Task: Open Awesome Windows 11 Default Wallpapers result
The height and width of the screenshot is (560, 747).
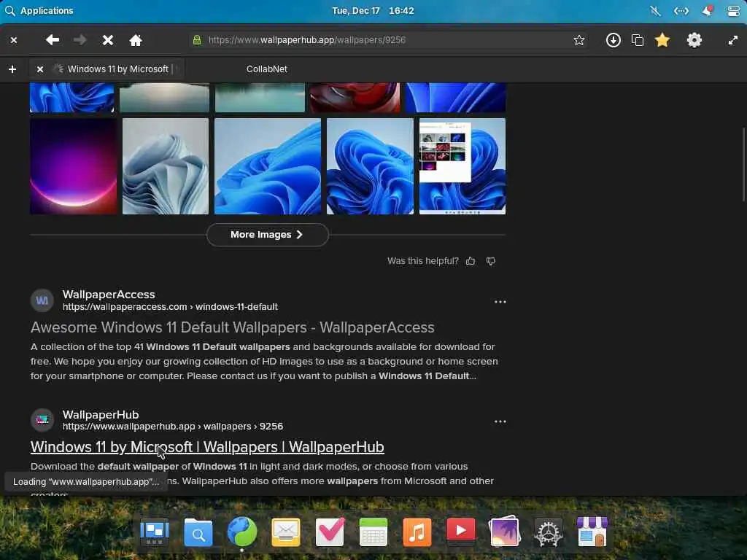Action: (233, 327)
